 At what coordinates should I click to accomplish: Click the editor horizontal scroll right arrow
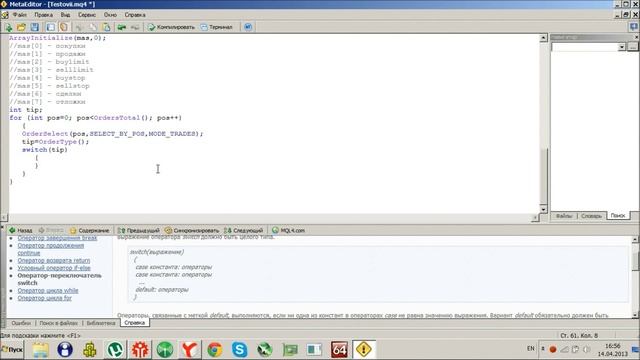click(535, 218)
